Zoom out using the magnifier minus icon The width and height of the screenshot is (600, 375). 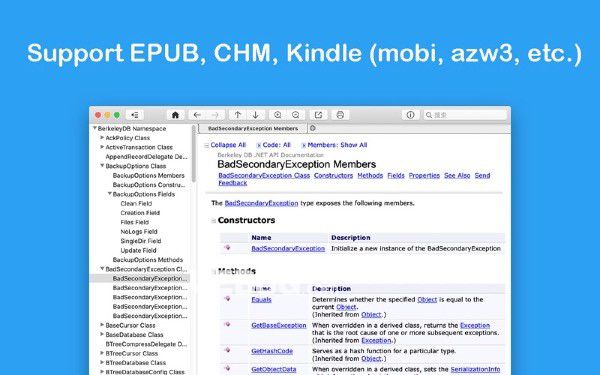(296, 115)
